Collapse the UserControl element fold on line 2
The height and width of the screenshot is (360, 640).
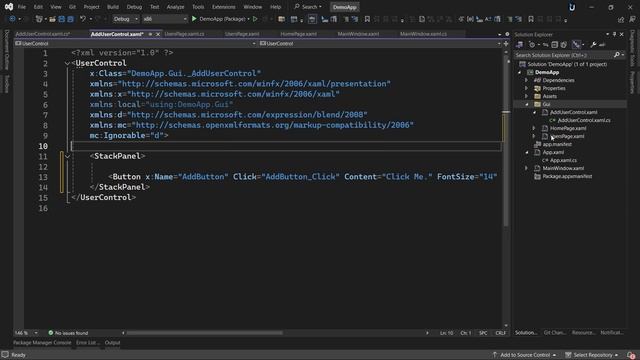pos(67,63)
